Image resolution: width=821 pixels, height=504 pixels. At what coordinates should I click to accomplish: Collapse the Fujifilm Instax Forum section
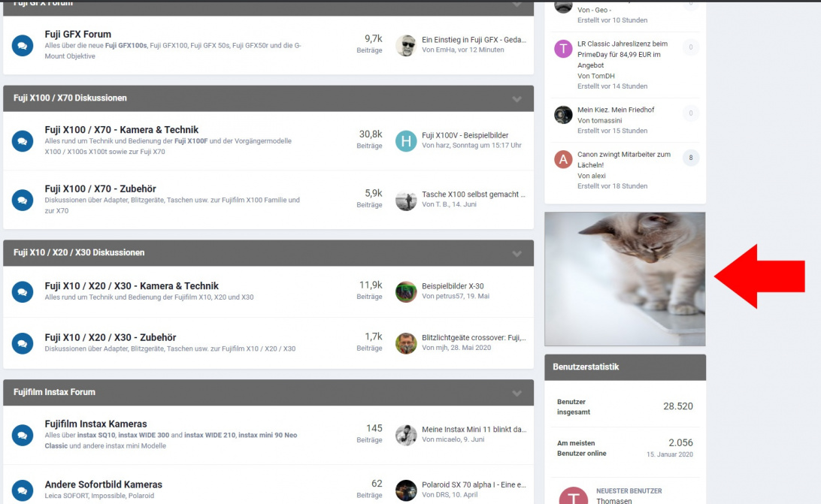coord(517,393)
